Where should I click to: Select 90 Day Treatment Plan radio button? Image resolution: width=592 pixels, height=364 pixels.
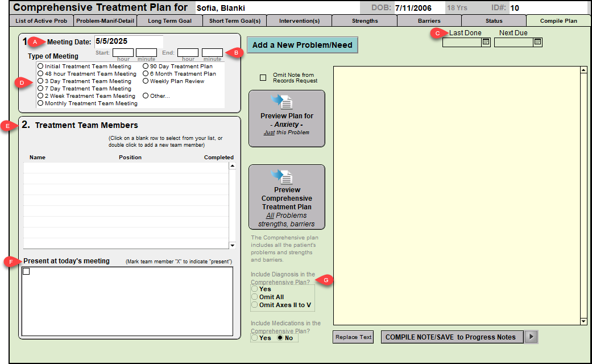(146, 67)
